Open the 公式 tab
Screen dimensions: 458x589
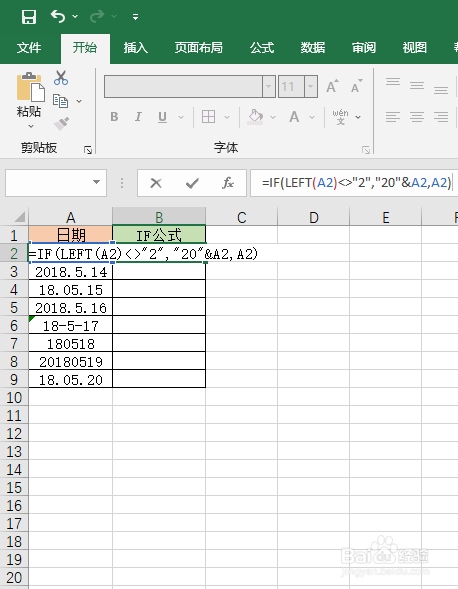(262, 48)
